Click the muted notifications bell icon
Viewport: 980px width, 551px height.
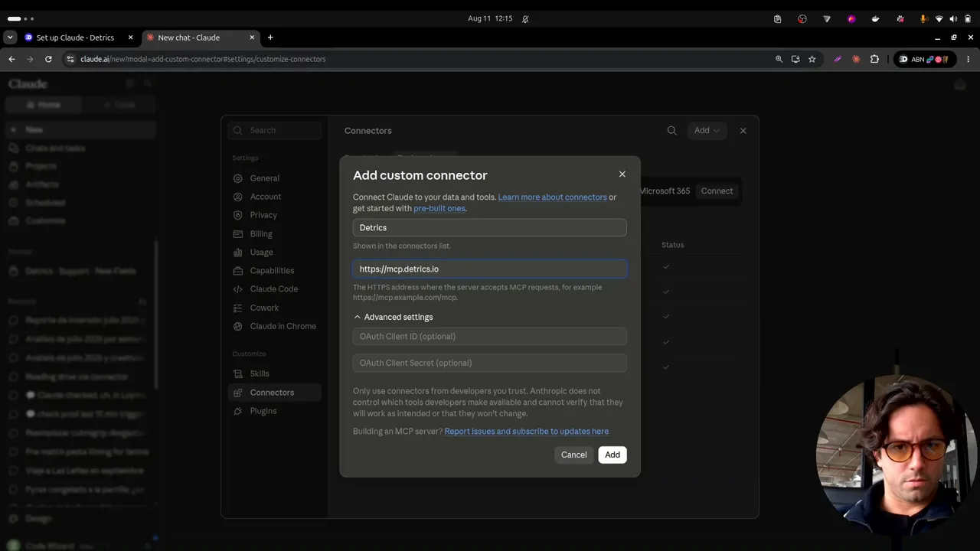(525, 18)
